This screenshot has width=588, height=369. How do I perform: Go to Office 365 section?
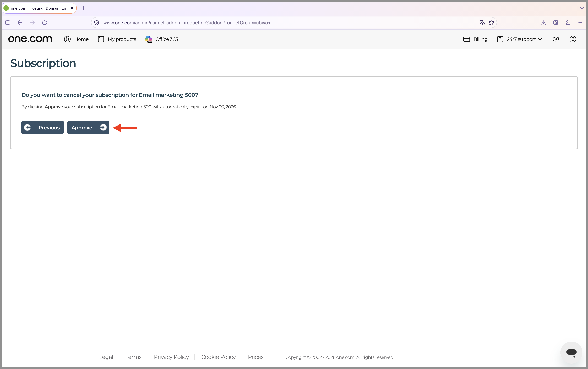click(x=161, y=39)
